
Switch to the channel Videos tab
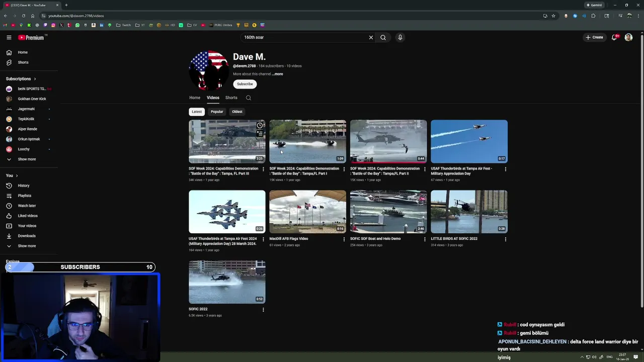click(x=213, y=98)
